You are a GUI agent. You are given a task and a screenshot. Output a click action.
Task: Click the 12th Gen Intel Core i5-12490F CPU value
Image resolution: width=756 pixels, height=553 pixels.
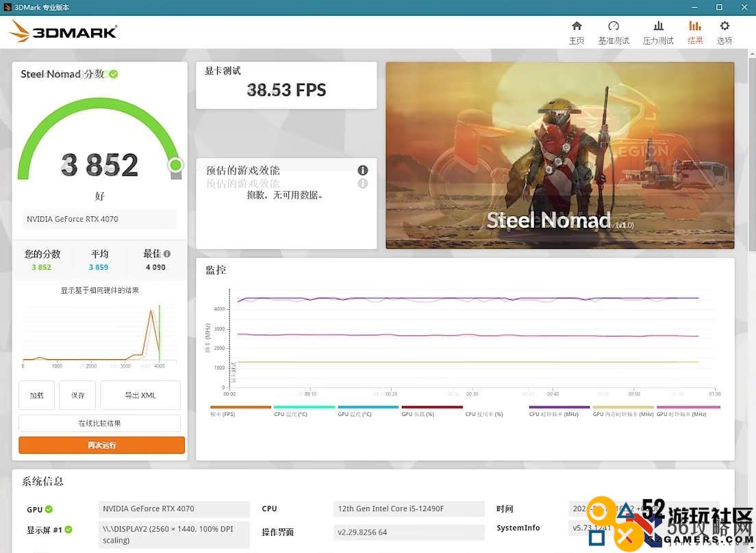[x=408, y=509]
